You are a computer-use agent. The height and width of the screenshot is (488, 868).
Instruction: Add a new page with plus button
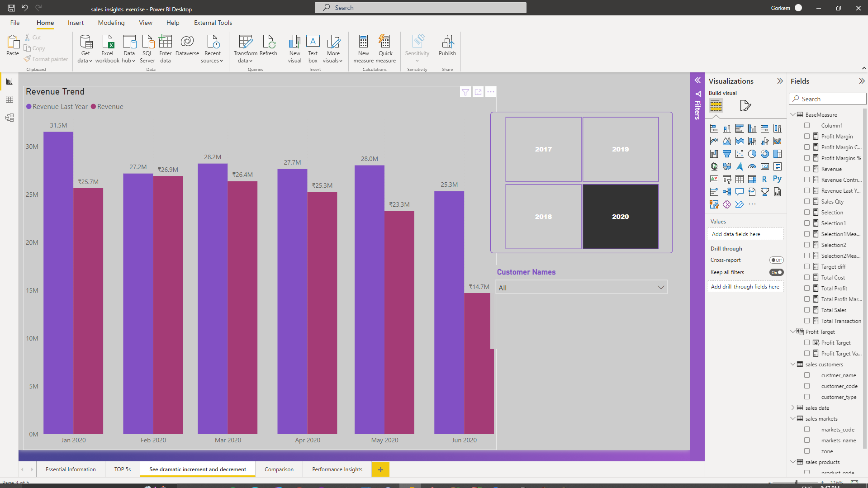pos(380,469)
